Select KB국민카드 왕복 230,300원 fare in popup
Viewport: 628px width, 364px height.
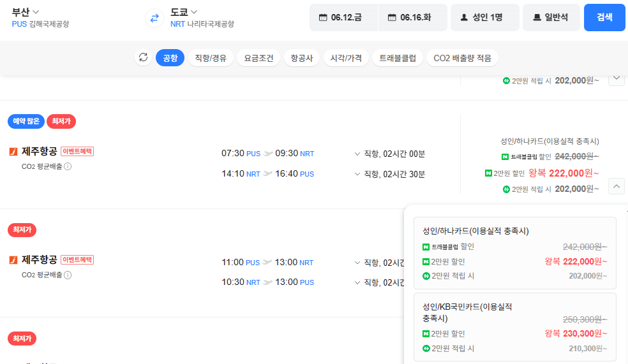(x=514, y=327)
